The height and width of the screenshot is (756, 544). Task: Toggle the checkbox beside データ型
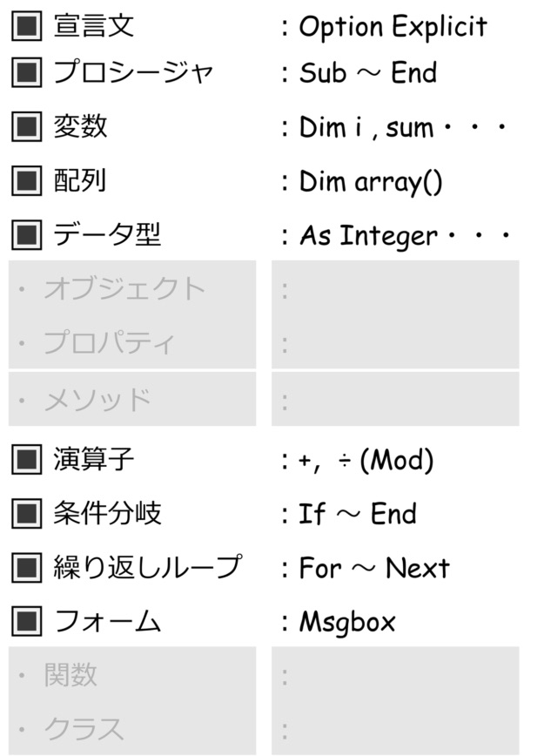point(26,234)
